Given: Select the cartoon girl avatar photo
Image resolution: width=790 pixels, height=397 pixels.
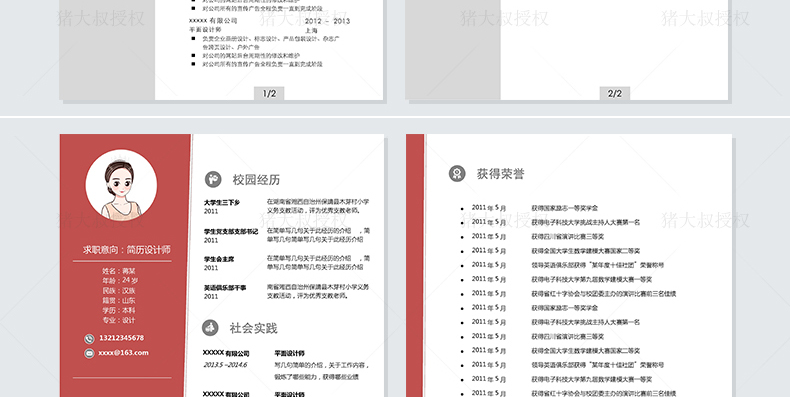Looking at the screenshot, I should [121, 185].
